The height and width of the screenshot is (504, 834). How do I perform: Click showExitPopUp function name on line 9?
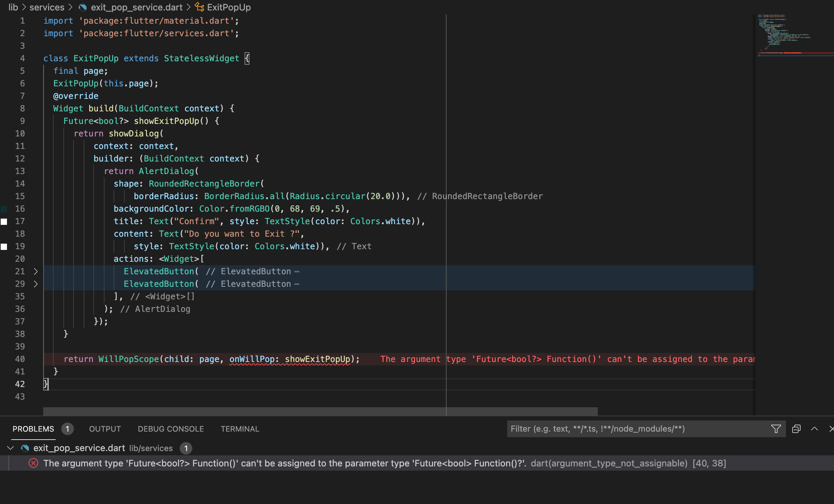[167, 121]
